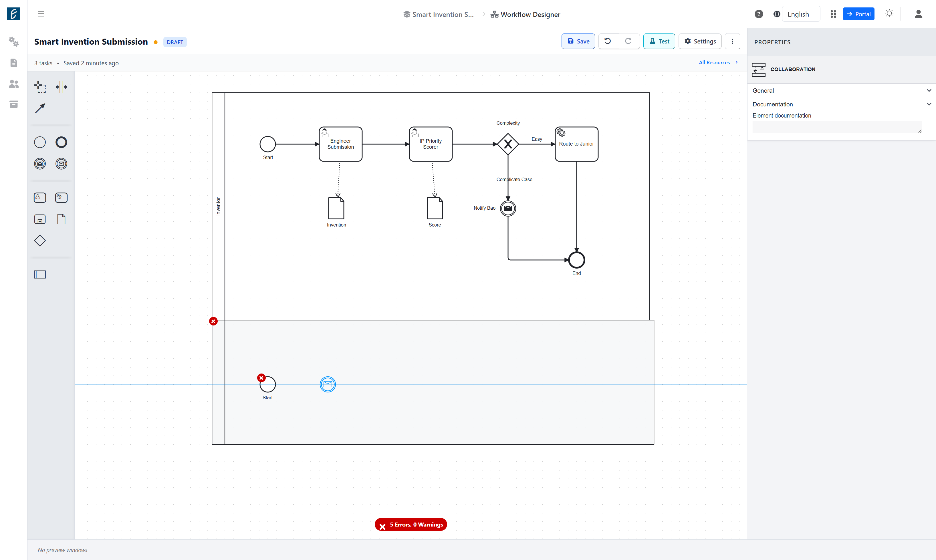Viewport: 936px width, 560px height.
Task: Add a sub-process from palette
Action: pyautogui.click(x=40, y=219)
